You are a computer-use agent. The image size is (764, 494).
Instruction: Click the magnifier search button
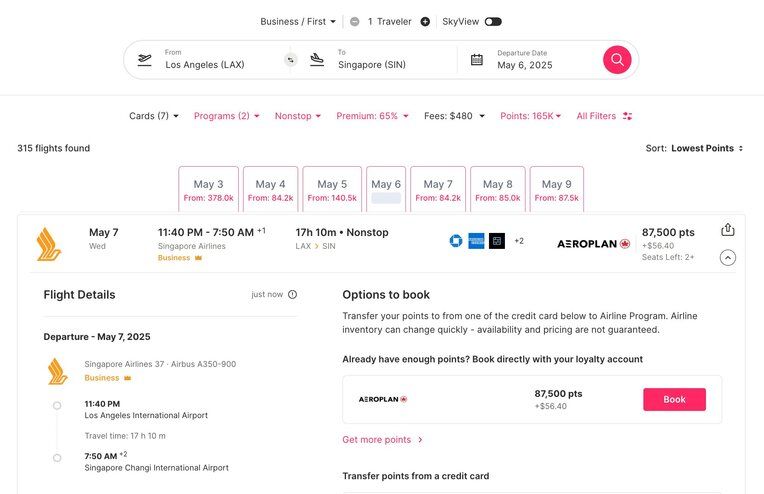click(x=617, y=59)
